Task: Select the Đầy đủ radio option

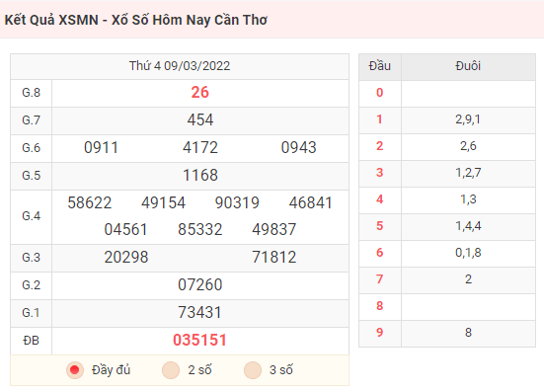Action: click(75, 370)
